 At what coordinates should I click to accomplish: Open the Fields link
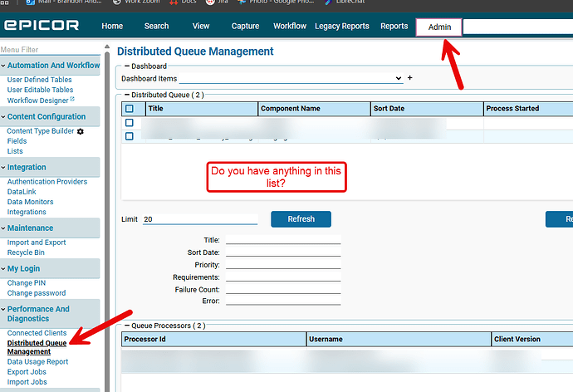(x=17, y=141)
